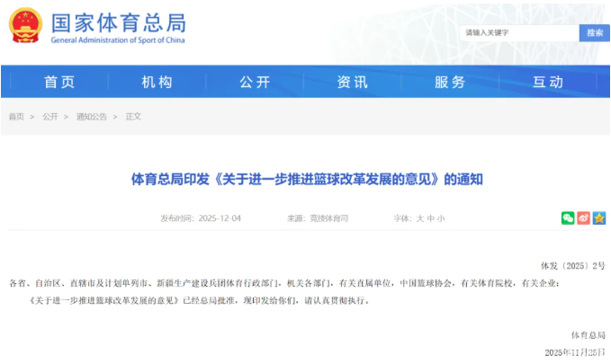This screenshot has height=364, width=611.
Task: Click the date 2025年11月25日
Action: 575,352
